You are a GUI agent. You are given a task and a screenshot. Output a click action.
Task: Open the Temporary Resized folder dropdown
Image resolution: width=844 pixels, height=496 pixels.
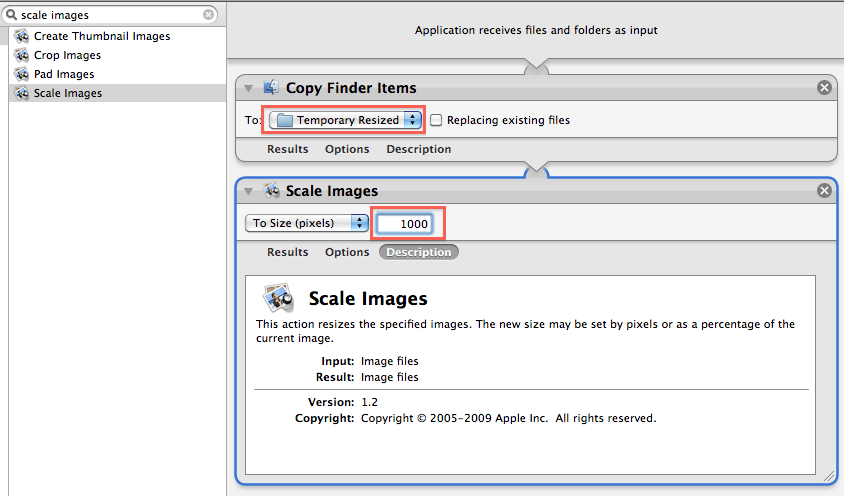[345, 120]
